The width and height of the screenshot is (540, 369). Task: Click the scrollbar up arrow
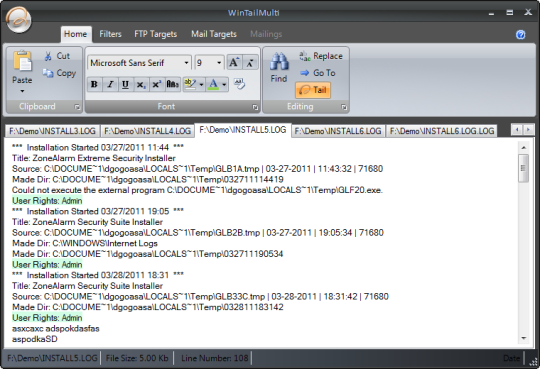pos(523,148)
